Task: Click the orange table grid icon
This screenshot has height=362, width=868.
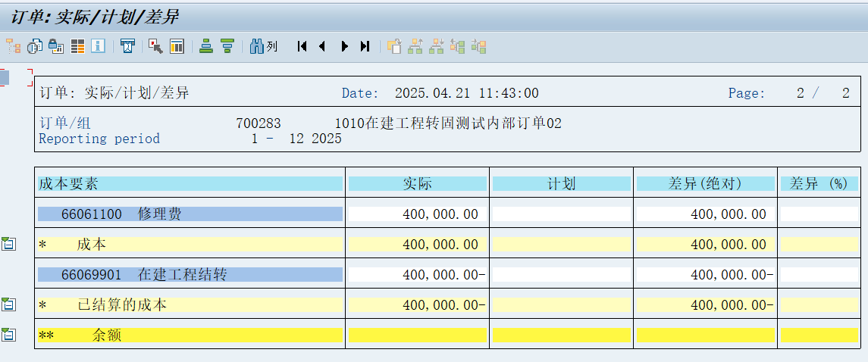Action: 77,46
